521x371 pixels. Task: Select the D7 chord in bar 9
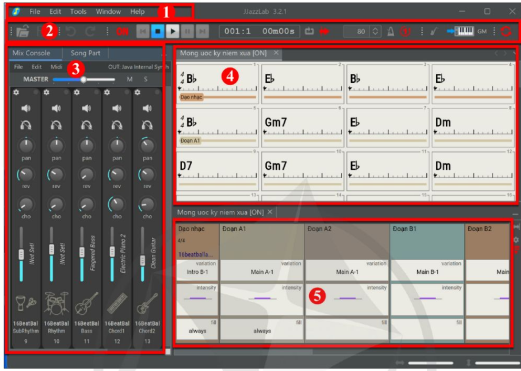[x=186, y=166]
